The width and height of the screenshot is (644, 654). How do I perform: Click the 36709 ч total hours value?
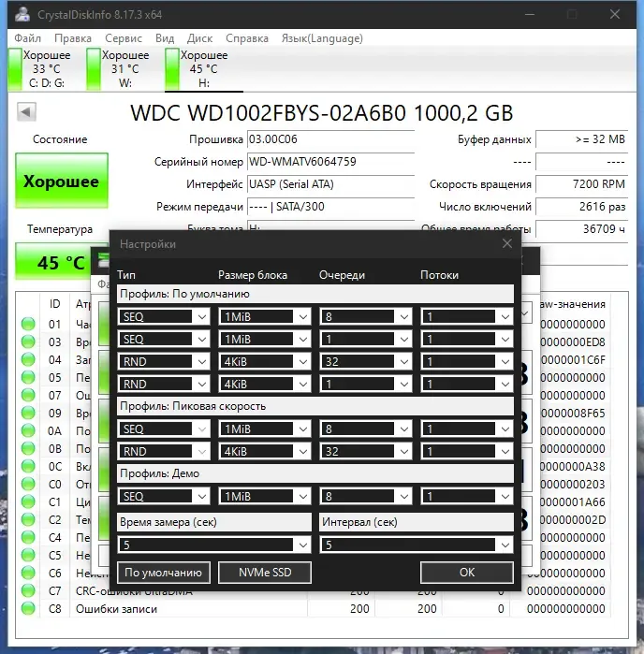[x=581, y=229]
